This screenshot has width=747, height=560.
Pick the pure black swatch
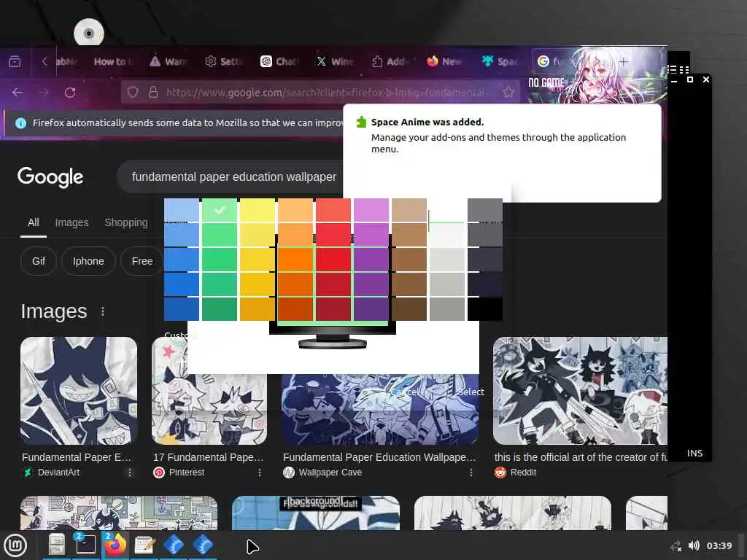pos(485,308)
